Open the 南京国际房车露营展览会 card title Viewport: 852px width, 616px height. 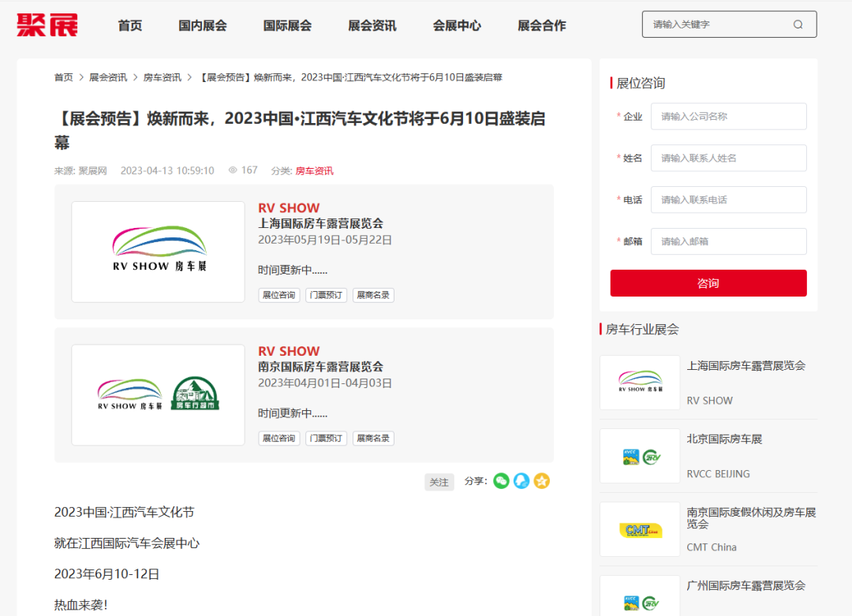320,367
